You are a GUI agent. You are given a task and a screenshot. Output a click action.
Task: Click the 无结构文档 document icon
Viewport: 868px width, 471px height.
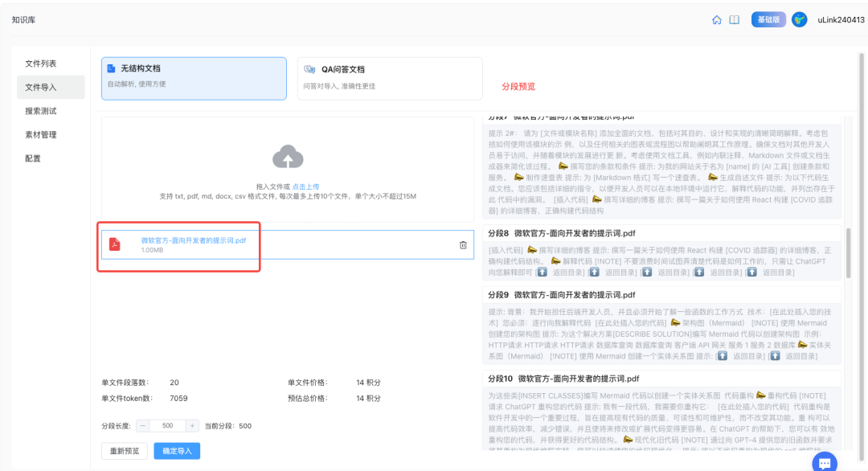click(111, 68)
